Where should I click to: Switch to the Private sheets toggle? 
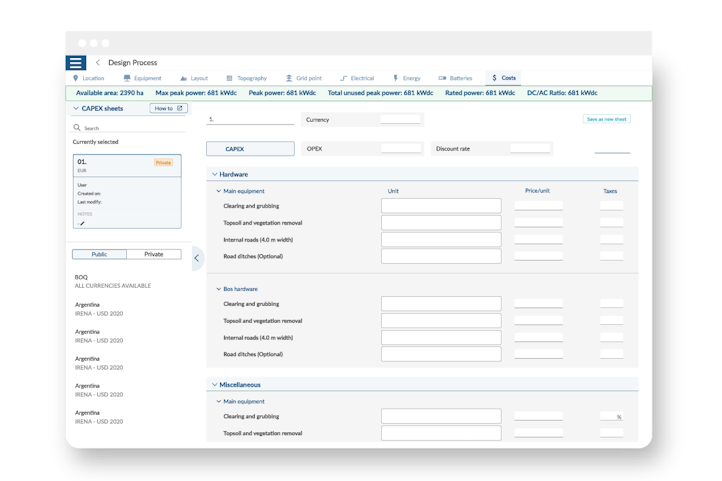[154, 255]
